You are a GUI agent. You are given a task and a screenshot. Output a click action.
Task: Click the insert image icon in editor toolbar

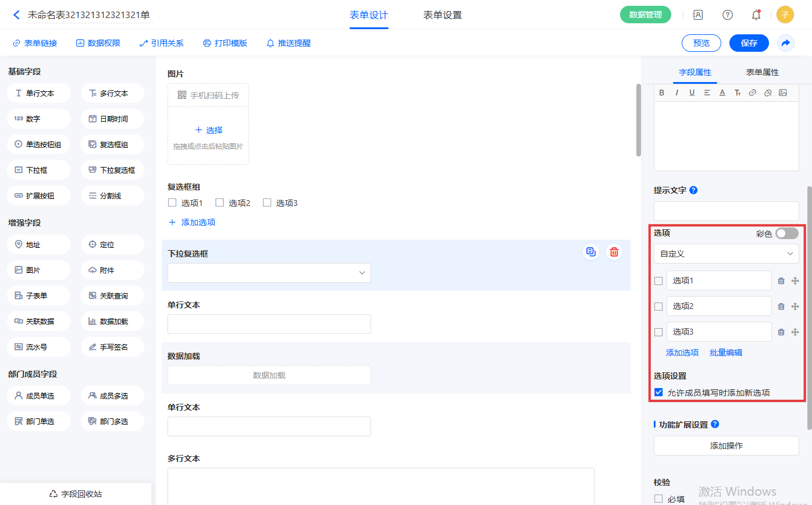coord(783,93)
